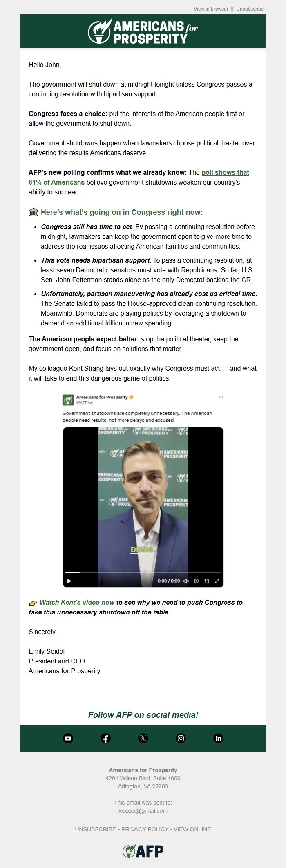Open the YouTube social icon
The height and width of the screenshot is (868, 286).
[68, 738]
